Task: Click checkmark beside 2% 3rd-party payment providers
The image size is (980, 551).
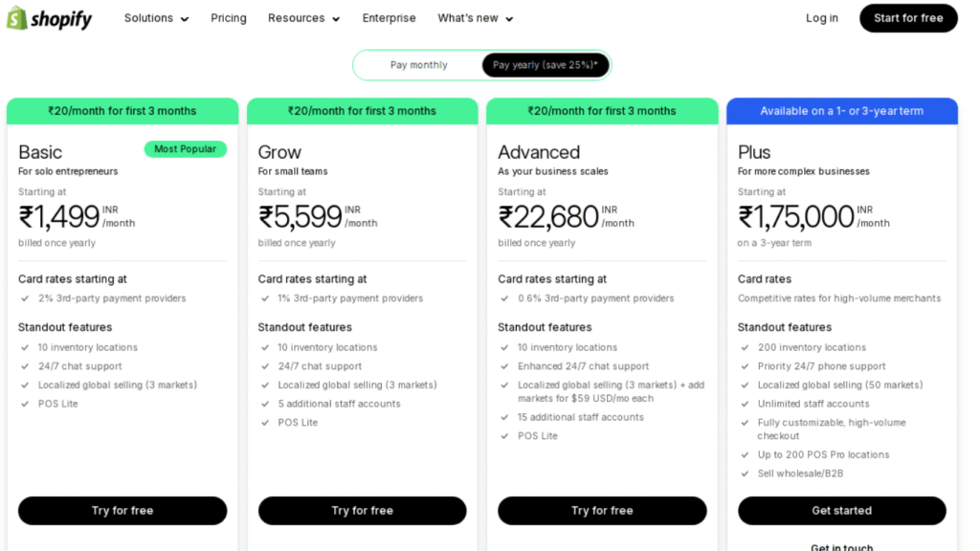Action: click(x=25, y=298)
